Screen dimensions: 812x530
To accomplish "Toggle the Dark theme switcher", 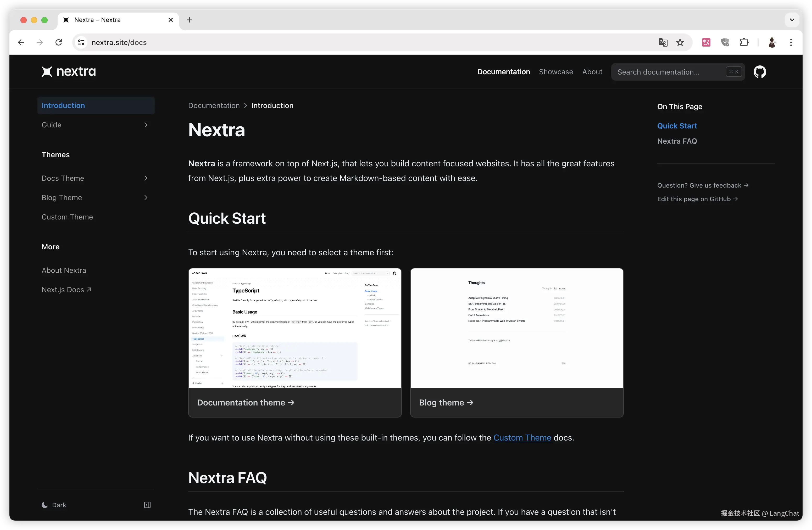I will point(54,505).
